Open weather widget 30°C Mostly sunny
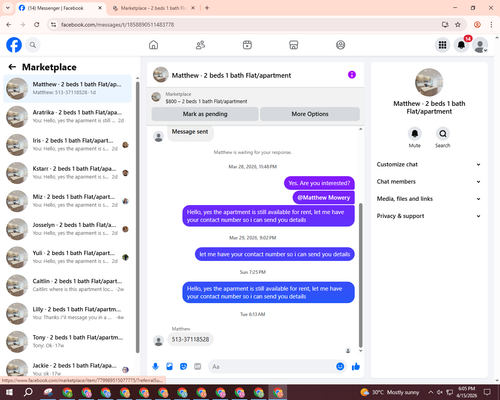The width and height of the screenshot is (500, 400). coord(389,392)
